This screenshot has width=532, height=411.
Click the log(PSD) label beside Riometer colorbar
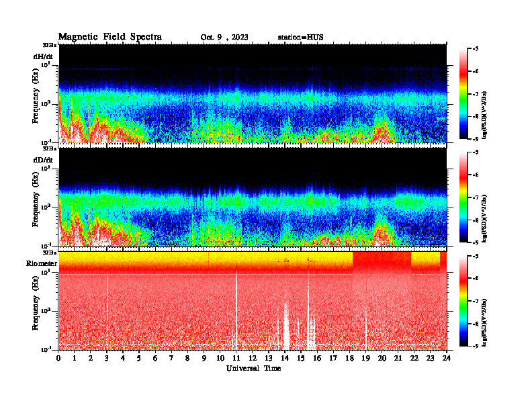(x=484, y=322)
